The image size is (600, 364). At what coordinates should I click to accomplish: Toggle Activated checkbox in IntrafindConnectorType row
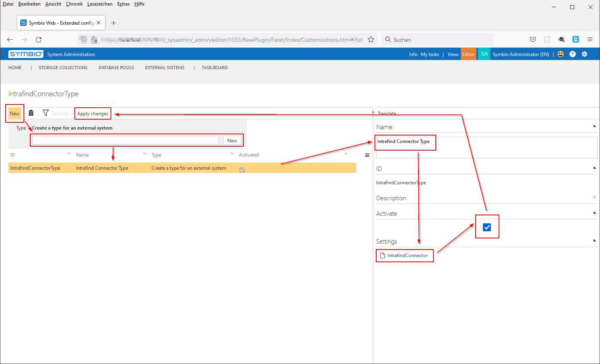coord(242,170)
